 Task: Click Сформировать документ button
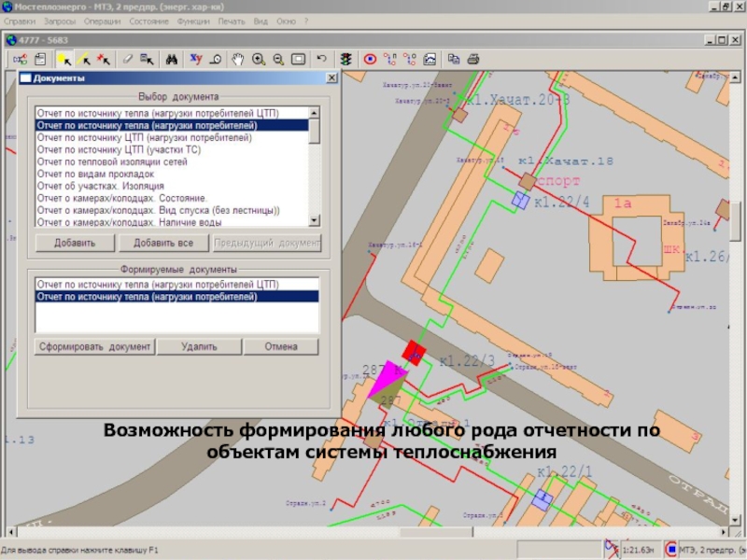pyautogui.click(x=93, y=347)
